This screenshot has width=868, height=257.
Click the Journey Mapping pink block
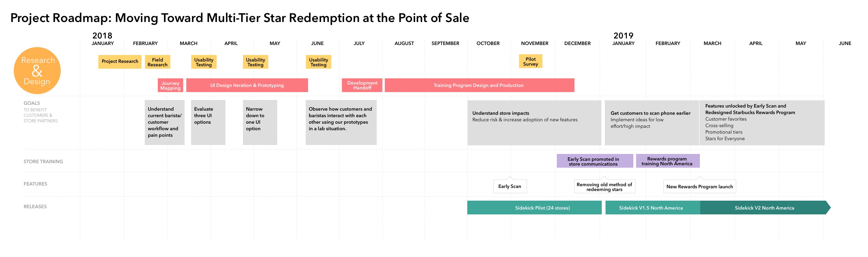pos(171,85)
